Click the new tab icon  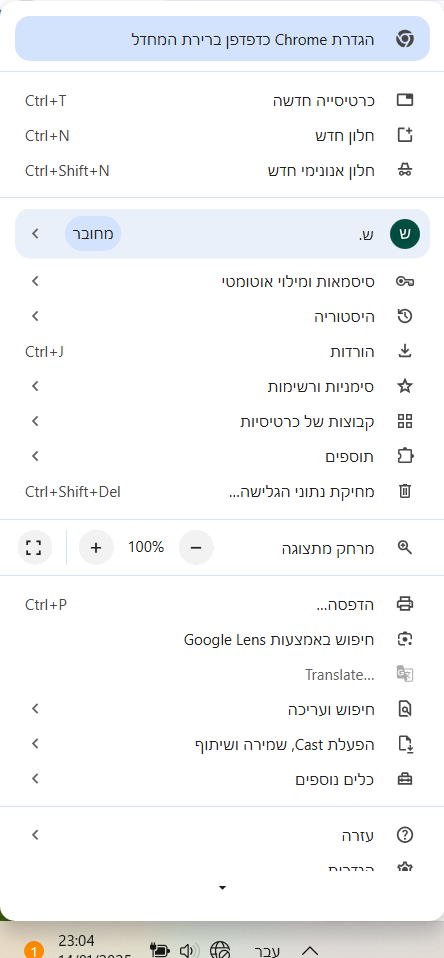click(405, 100)
